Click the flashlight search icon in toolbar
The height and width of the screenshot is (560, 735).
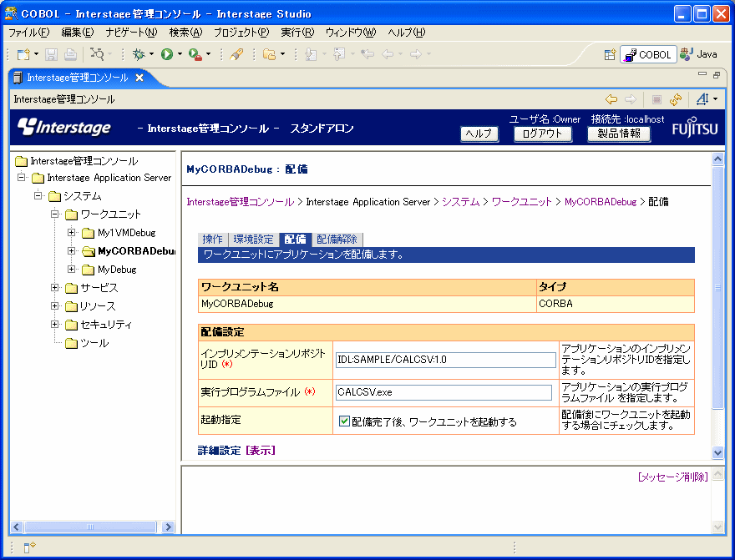pos(236,54)
